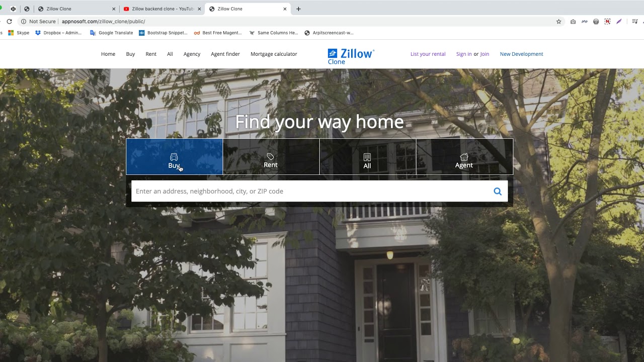Click the blue search magnifier icon
644x362 pixels.
tap(498, 191)
